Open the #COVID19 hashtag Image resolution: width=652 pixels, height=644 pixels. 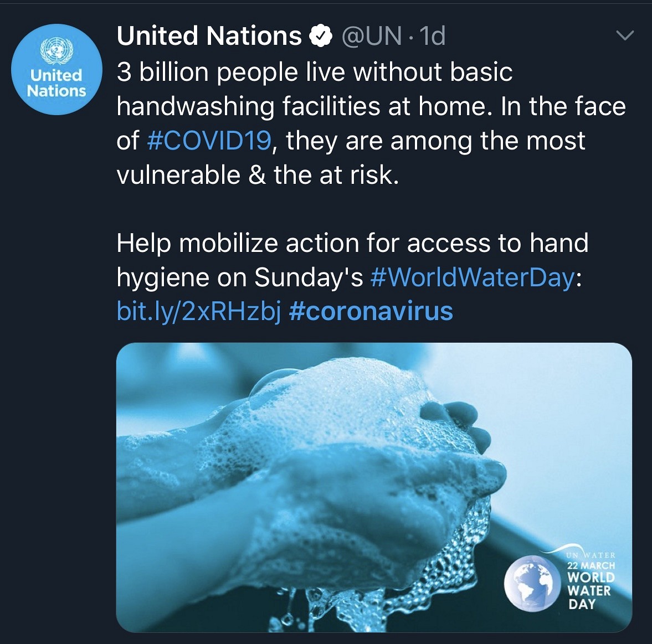210,141
